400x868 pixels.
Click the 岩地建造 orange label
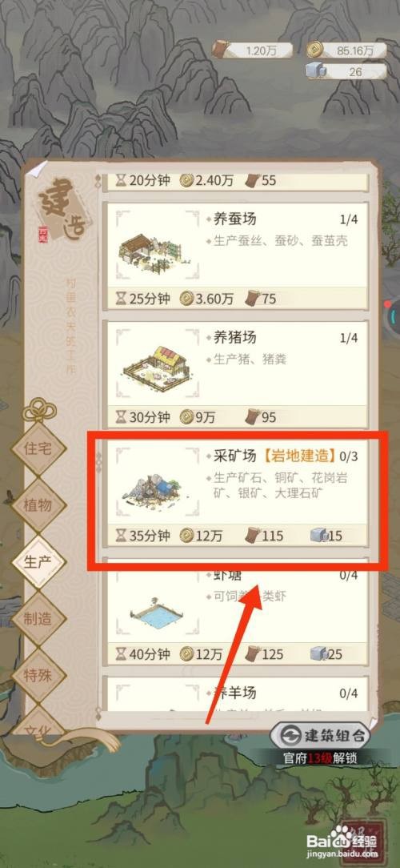[298, 456]
